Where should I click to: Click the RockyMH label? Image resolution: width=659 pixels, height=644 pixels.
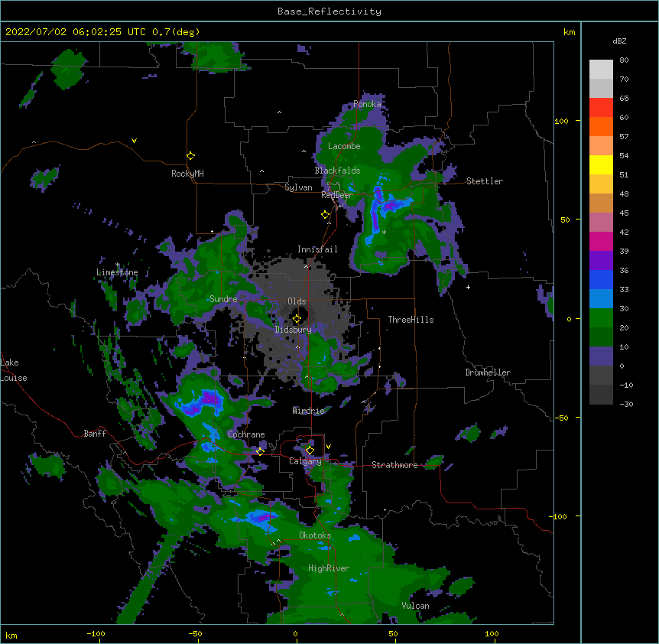tap(187, 174)
